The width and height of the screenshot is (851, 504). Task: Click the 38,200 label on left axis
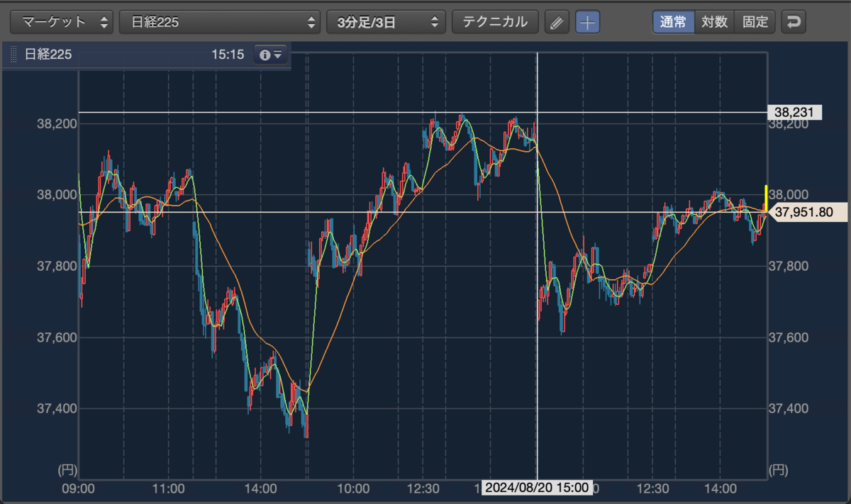click(x=56, y=124)
